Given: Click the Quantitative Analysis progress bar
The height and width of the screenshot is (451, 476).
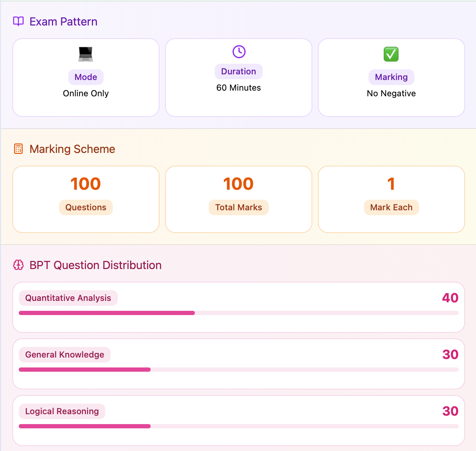Looking at the screenshot, I should (239, 313).
